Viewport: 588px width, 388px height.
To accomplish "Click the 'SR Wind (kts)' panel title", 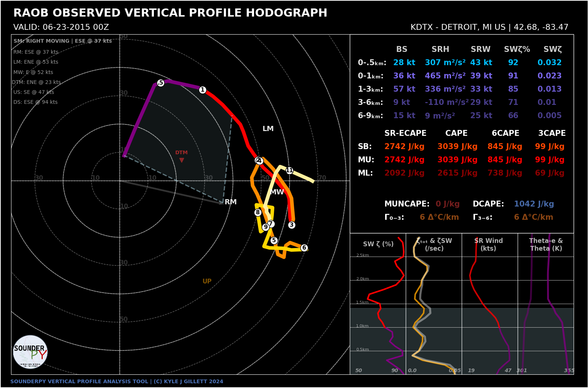I will tap(488, 244).
